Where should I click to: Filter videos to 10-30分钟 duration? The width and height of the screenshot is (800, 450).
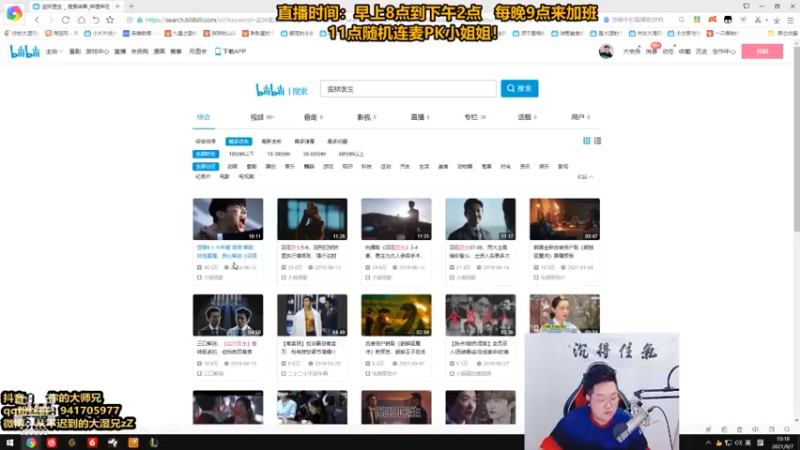[279, 154]
